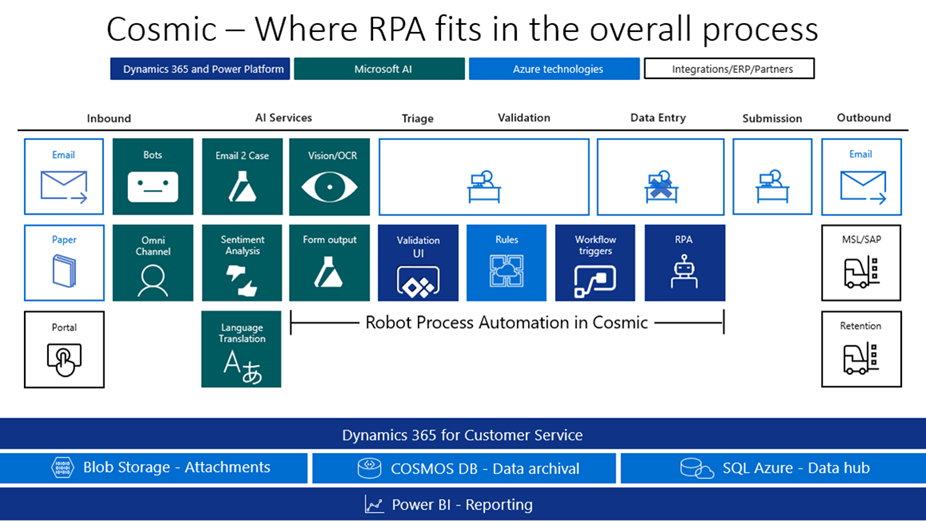Screen dimensions: 926x521
Task: Open the MSL/SAP forklift tile
Action: pos(861,263)
